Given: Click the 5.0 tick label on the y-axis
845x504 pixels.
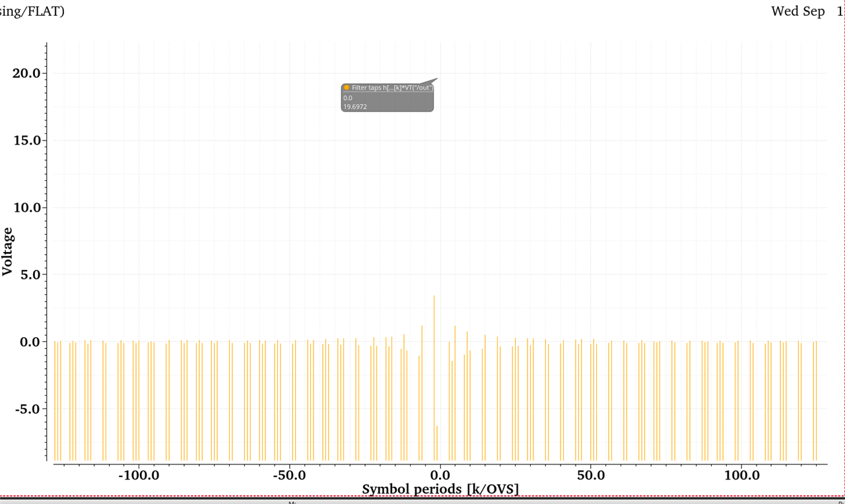Looking at the screenshot, I should pyautogui.click(x=29, y=274).
